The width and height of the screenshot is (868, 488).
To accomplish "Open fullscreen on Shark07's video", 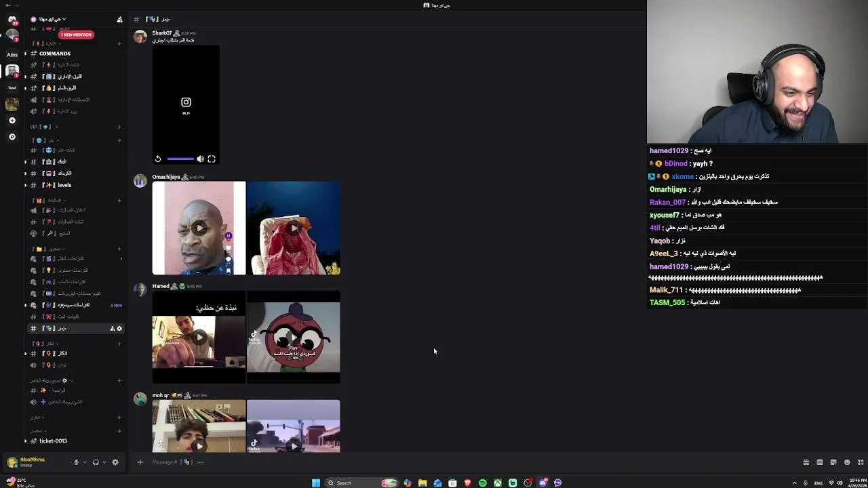I will 212,159.
